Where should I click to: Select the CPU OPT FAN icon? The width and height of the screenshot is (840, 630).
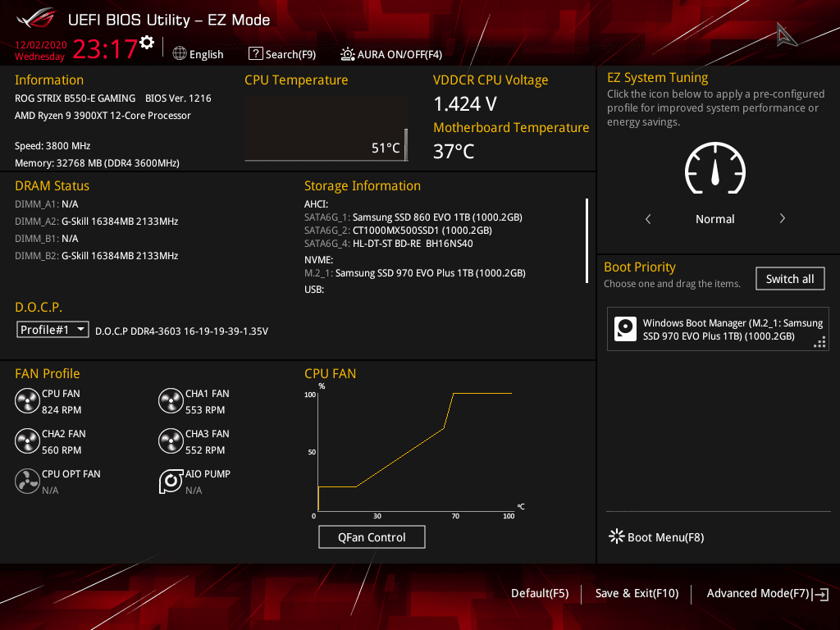pos(27,481)
